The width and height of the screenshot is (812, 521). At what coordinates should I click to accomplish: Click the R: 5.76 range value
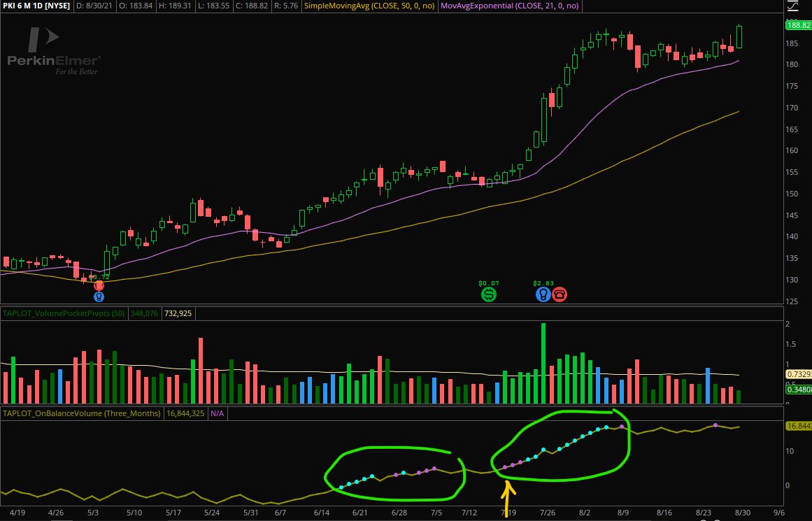(x=286, y=6)
